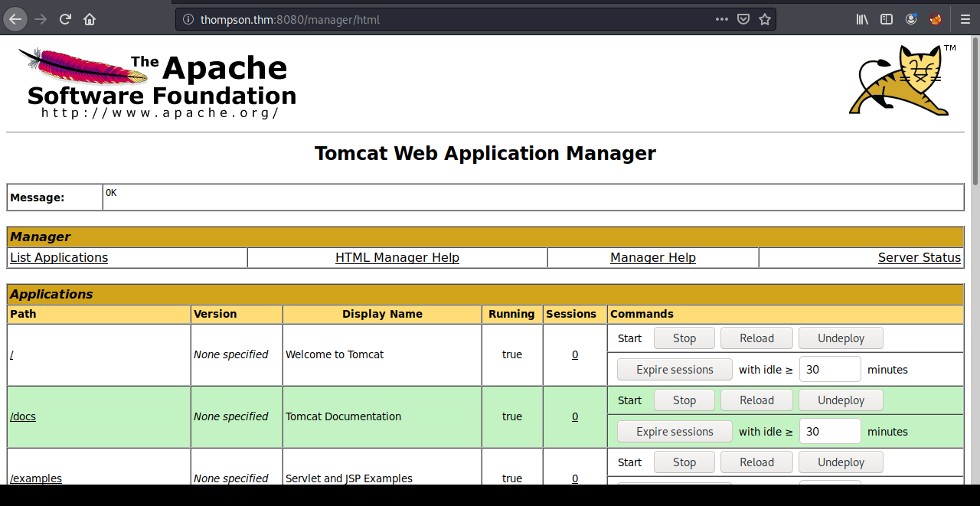Save page to Pocket
The image size is (980, 506).
coord(743,19)
